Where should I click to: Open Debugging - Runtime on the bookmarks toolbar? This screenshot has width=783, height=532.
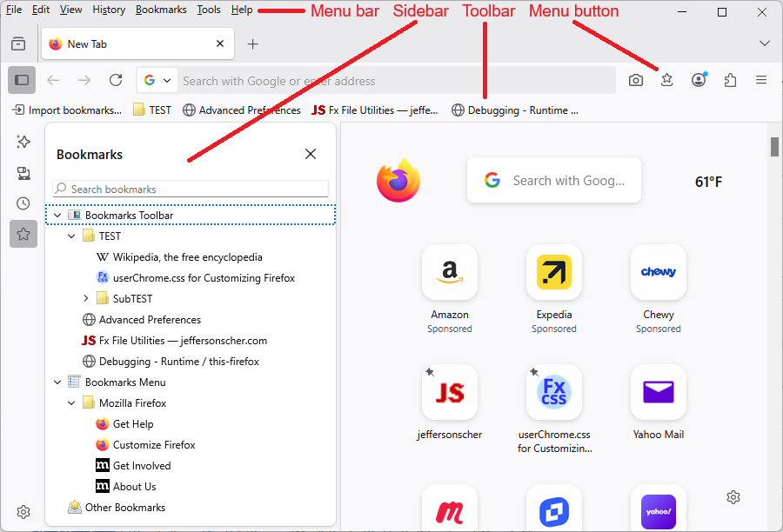(515, 110)
